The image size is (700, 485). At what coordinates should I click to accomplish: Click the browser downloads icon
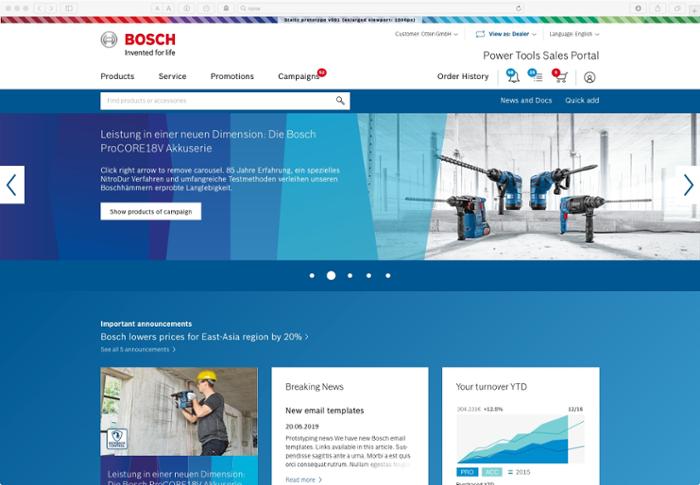(x=638, y=8)
